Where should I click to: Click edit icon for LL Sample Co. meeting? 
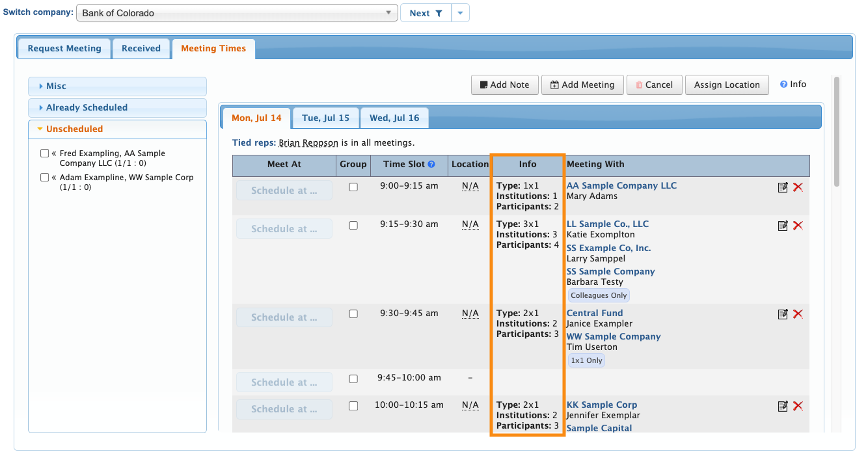783,226
